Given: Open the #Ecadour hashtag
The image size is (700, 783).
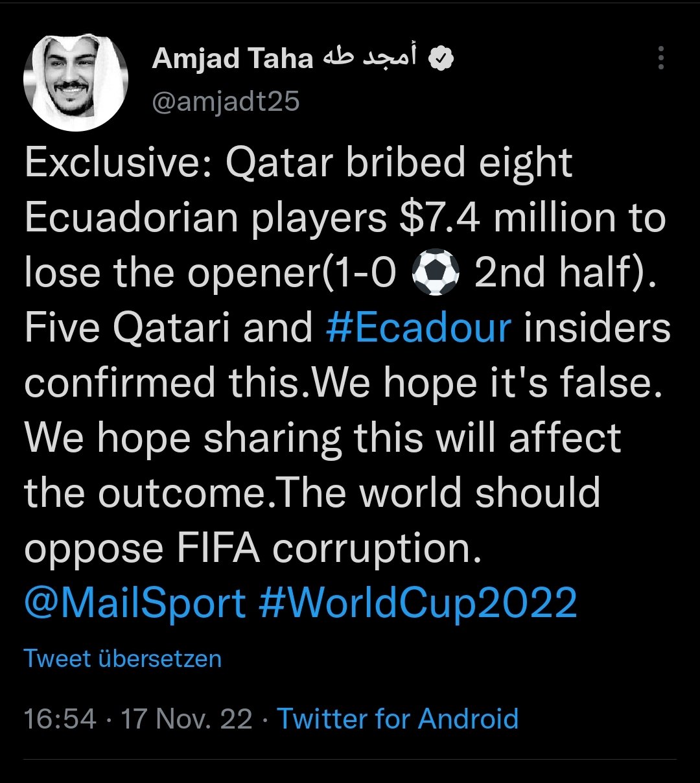Looking at the screenshot, I should [x=419, y=328].
